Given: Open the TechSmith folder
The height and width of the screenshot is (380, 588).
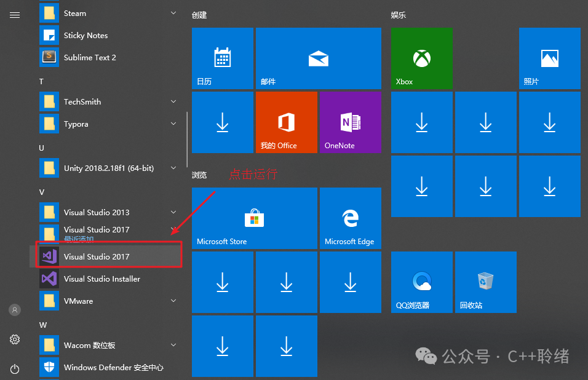Looking at the screenshot, I should 109,102.
